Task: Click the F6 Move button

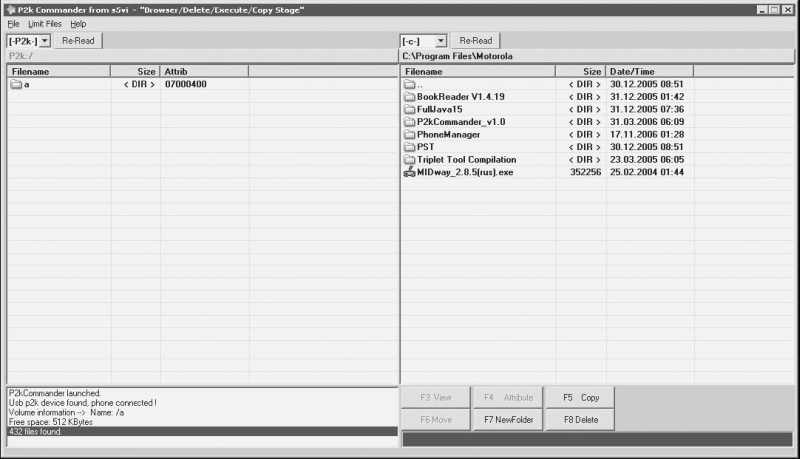Action: pyautogui.click(x=436, y=420)
